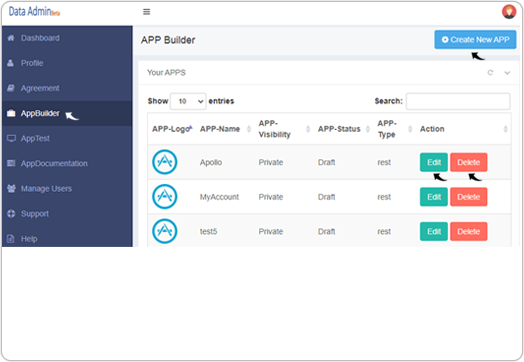Toggle the hamburger menu icon

tap(146, 12)
